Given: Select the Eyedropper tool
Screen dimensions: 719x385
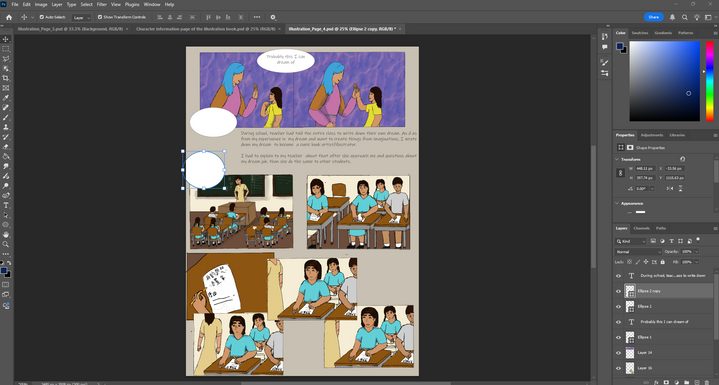Looking at the screenshot, I should [6, 98].
